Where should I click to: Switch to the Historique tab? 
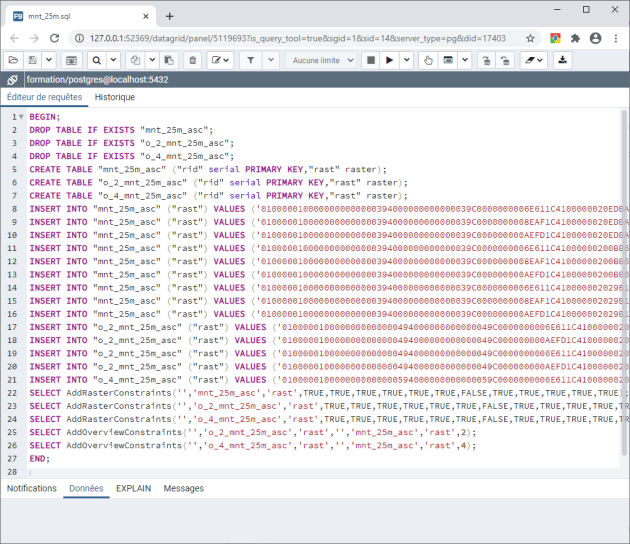[115, 97]
